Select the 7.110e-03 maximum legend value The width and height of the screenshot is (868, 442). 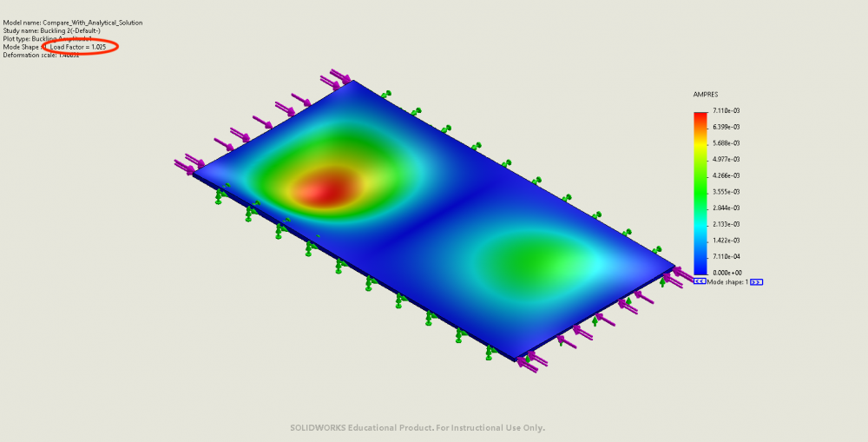coord(726,111)
